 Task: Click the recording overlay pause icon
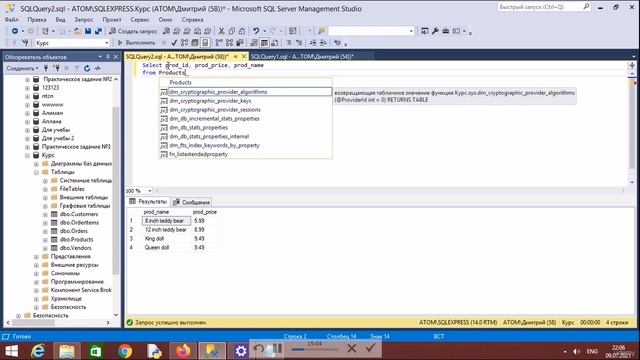[x=278, y=348]
